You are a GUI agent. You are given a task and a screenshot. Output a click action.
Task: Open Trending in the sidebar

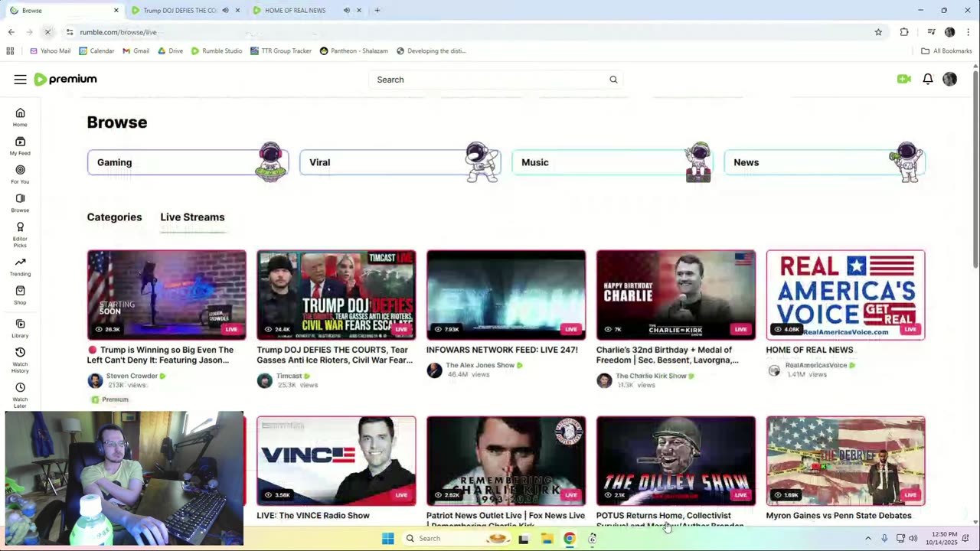tap(20, 266)
